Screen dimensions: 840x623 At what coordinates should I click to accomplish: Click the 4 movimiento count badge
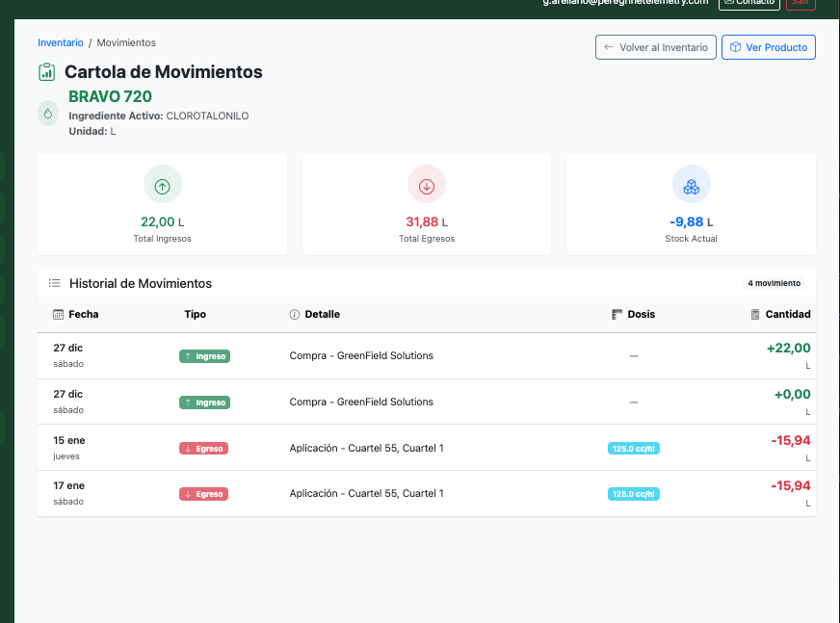(x=774, y=284)
